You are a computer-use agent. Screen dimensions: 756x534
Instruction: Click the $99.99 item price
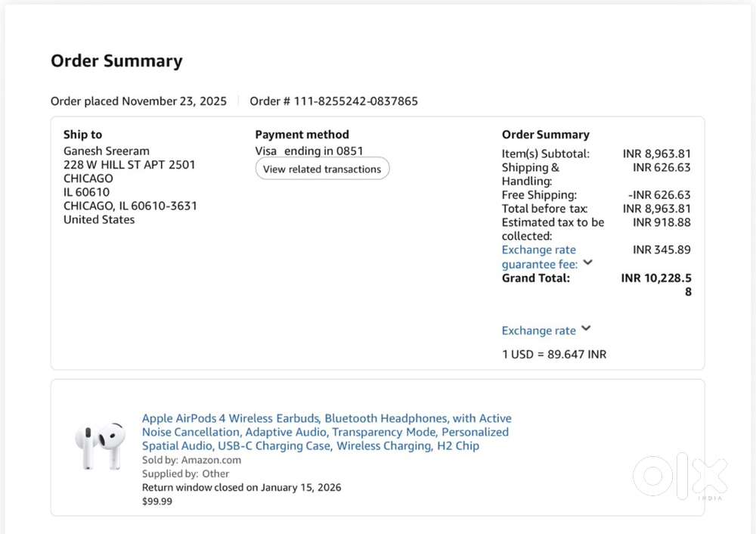pos(156,501)
